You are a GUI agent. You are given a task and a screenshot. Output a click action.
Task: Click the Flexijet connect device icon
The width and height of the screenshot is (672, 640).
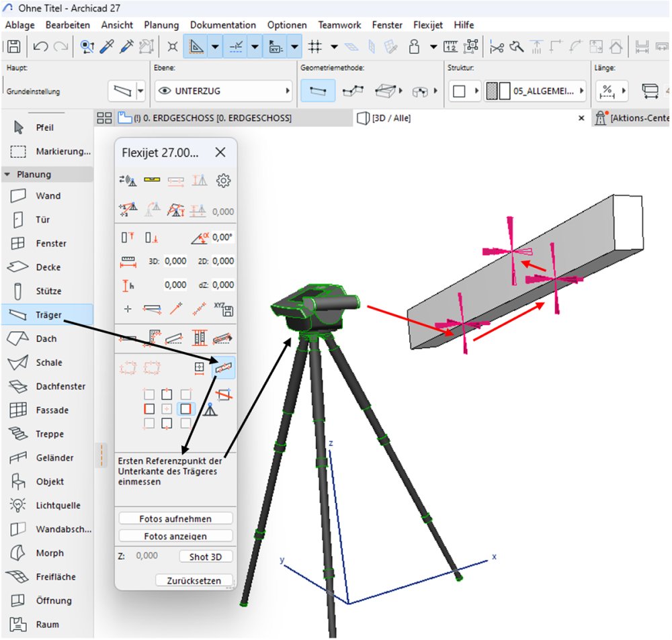point(128,181)
